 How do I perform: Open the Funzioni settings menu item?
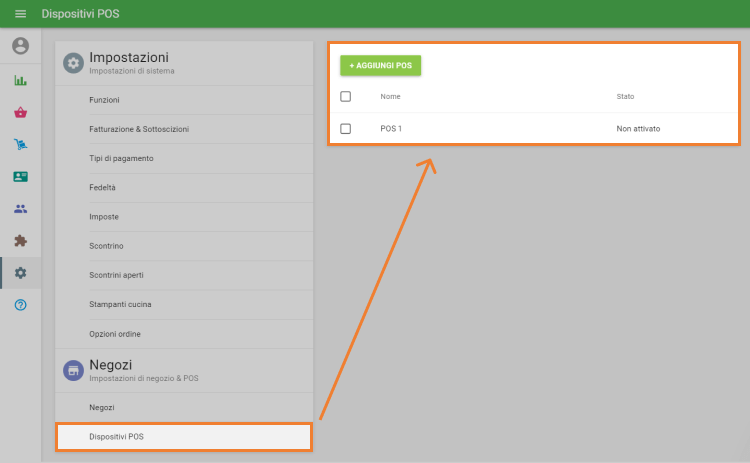(104, 100)
